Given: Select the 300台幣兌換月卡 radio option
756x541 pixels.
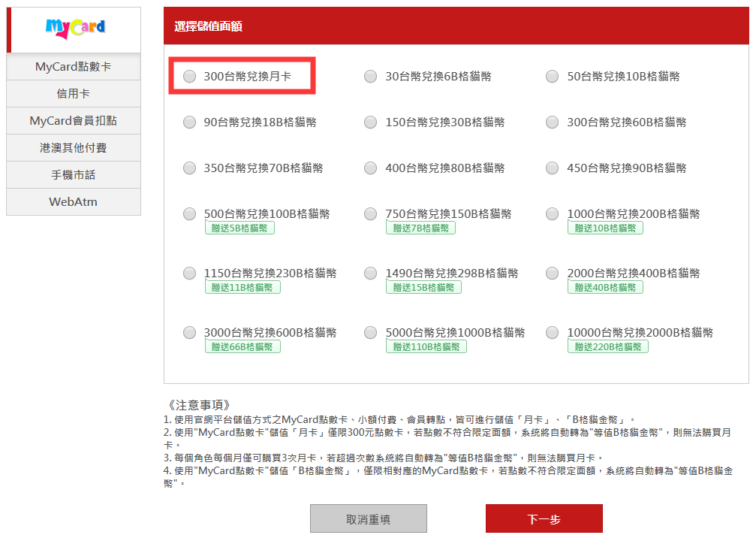Looking at the screenshot, I should click(189, 76).
